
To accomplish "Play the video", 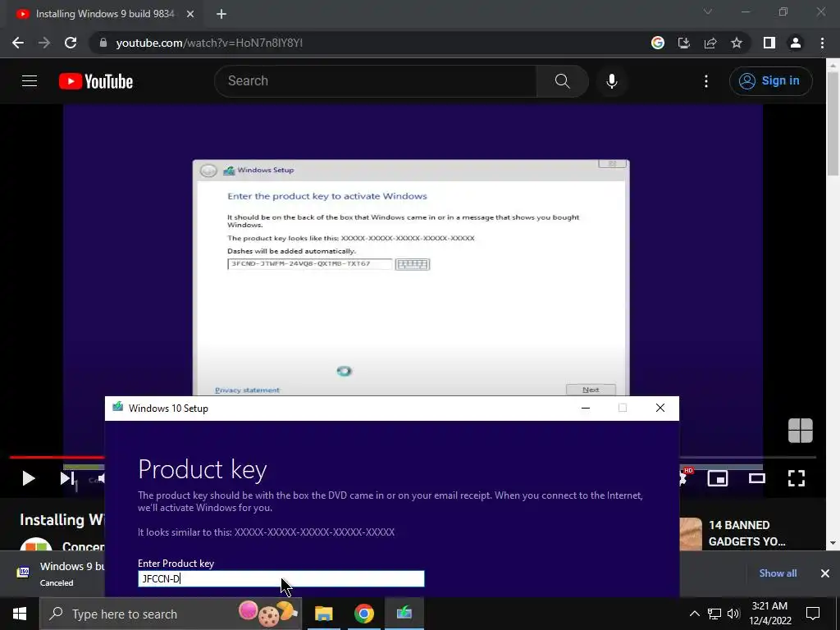I will [29, 478].
